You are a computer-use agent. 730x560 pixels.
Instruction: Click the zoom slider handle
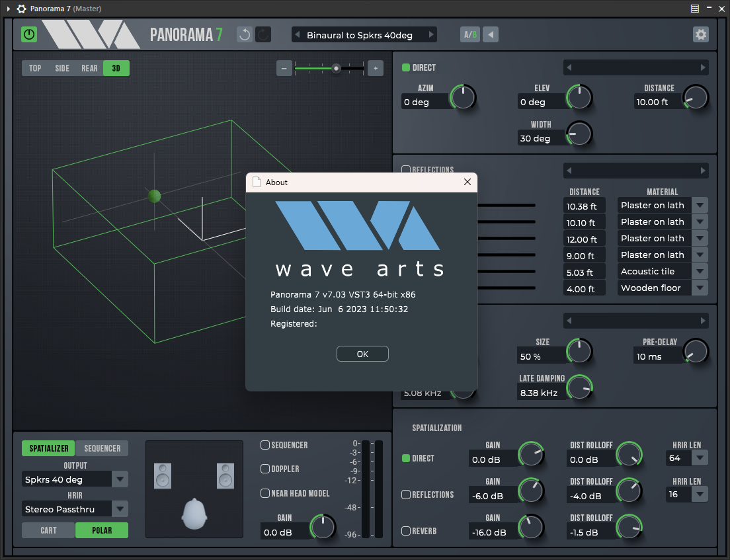337,68
